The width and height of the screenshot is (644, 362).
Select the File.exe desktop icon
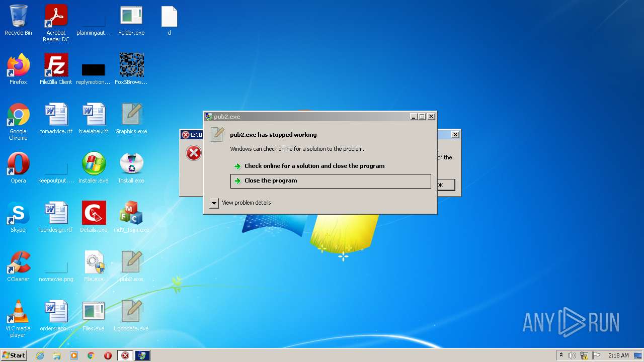point(94,266)
